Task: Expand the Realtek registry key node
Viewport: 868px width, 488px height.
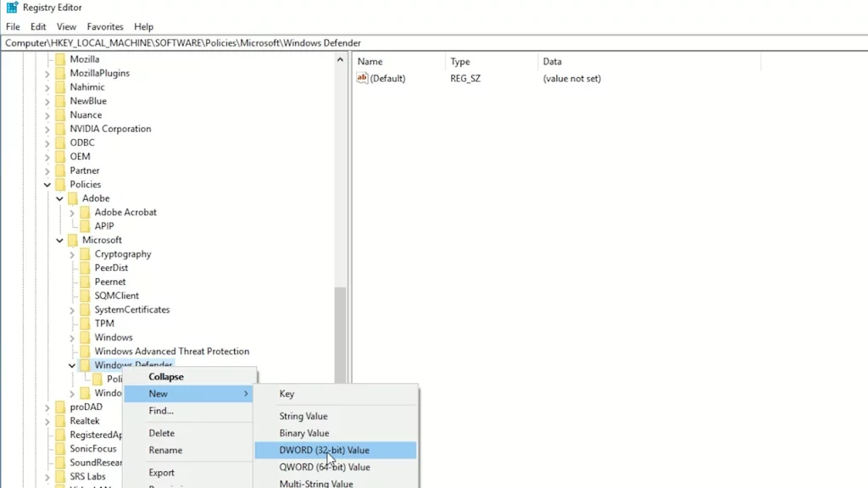Action: coord(47,420)
